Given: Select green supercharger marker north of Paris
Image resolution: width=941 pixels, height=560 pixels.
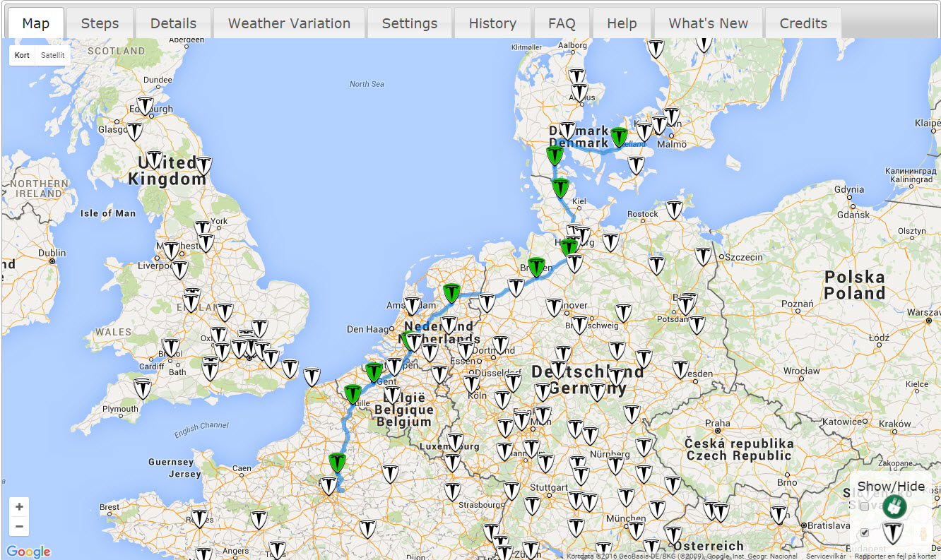Looking at the screenshot, I should (337, 463).
